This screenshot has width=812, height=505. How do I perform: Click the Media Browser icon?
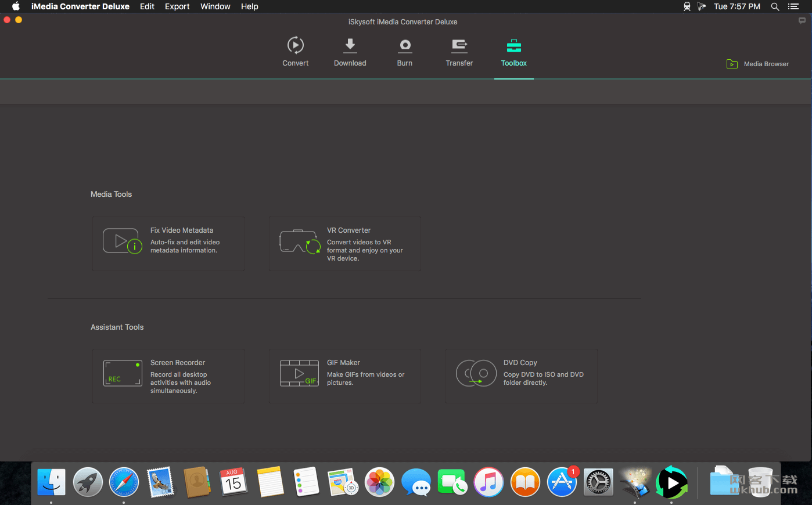(x=732, y=64)
